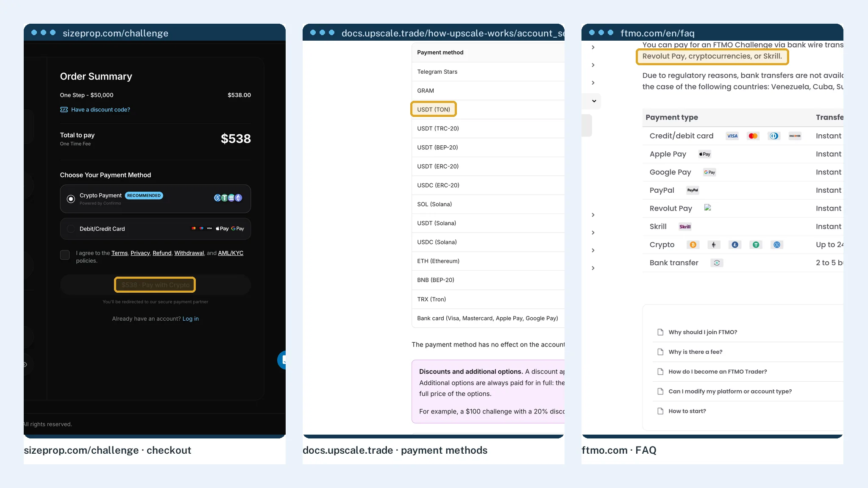Open the AML/KYC policy link
Viewport: 868px width, 488px height.
pyautogui.click(x=231, y=253)
